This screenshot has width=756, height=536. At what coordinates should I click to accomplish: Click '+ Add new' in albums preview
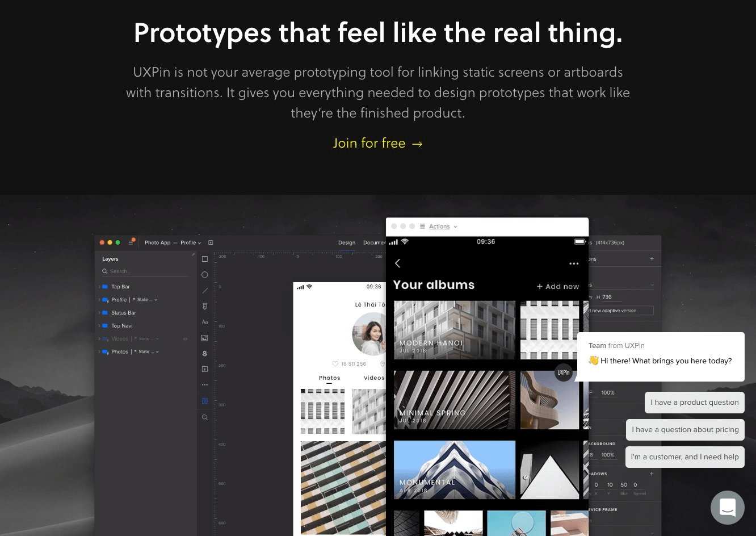tap(558, 287)
